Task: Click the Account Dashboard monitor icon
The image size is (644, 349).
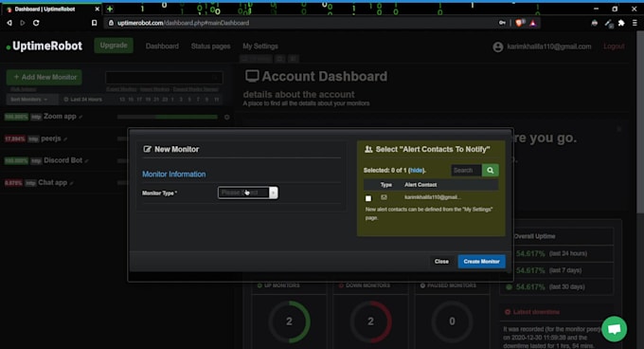Action: pos(252,76)
